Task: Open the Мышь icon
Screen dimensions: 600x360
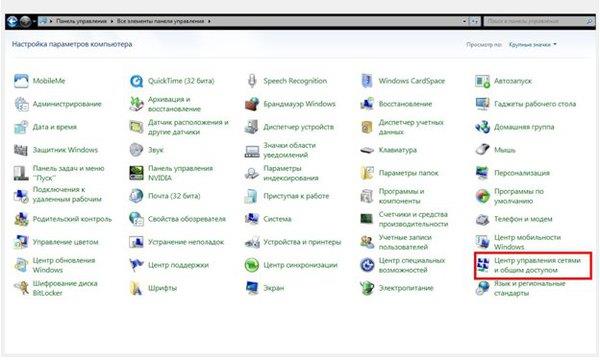Action: [482, 150]
